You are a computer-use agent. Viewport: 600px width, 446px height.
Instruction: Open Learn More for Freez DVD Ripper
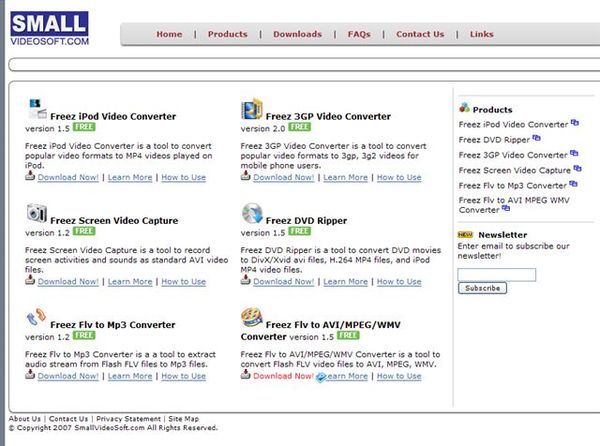pos(345,282)
